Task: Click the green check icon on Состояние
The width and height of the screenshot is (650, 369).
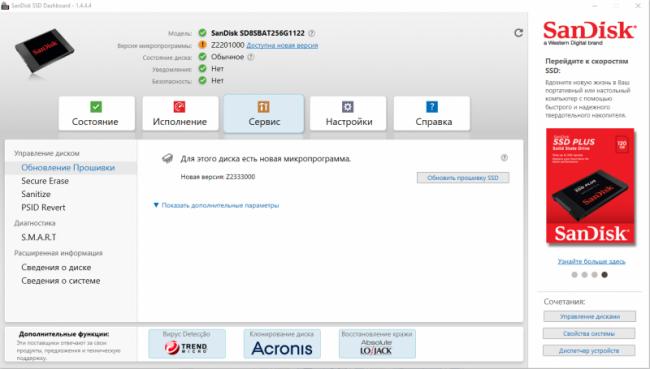Action: (96, 107)
